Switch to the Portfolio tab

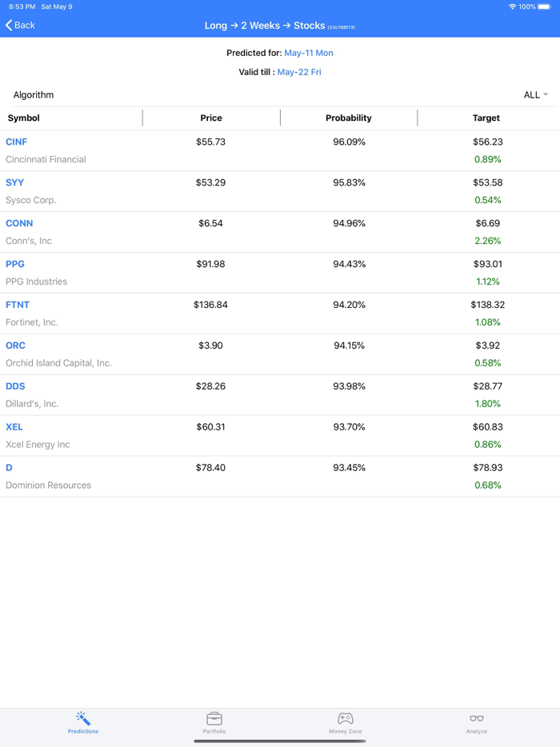(214, 725)
